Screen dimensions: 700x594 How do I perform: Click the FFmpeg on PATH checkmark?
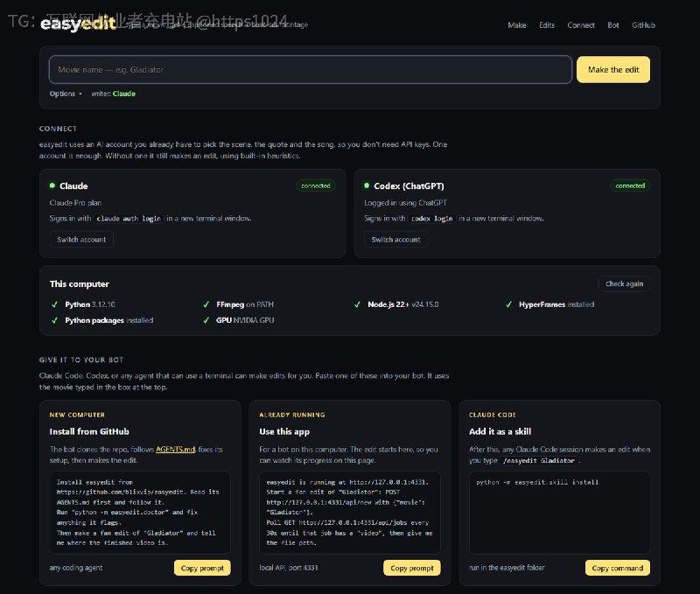206,304
